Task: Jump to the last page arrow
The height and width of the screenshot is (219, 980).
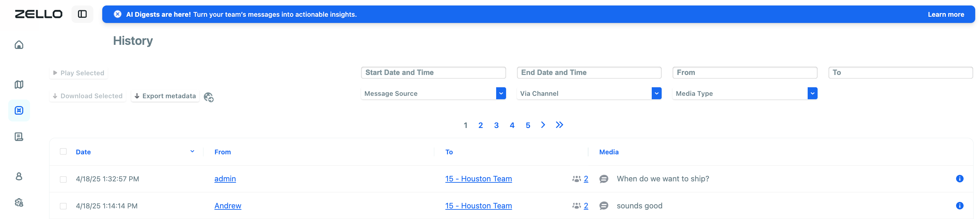Action: [559, 125]
